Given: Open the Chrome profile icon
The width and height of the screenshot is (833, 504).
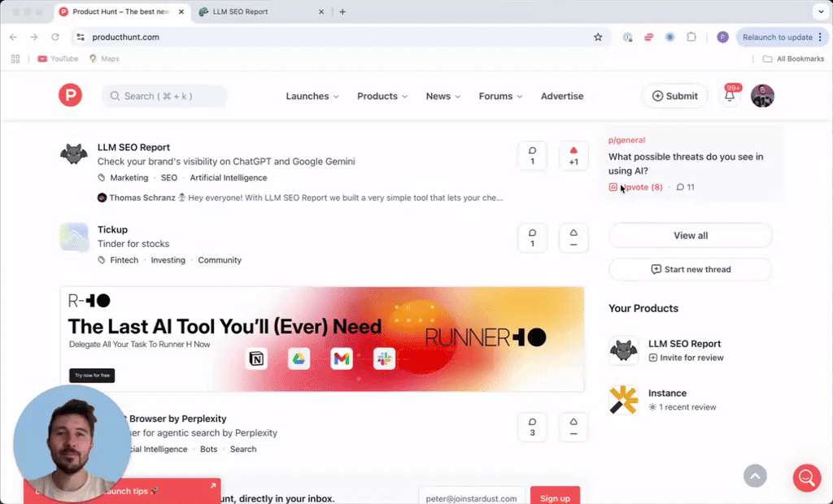Looking at the screenshot, I should coord(722,37).
